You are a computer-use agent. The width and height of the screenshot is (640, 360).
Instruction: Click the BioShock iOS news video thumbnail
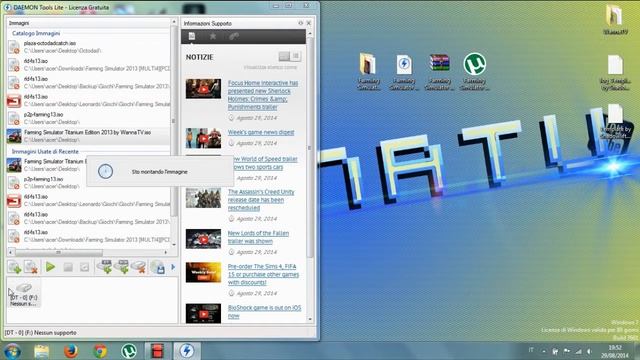[x=203, y=313]
